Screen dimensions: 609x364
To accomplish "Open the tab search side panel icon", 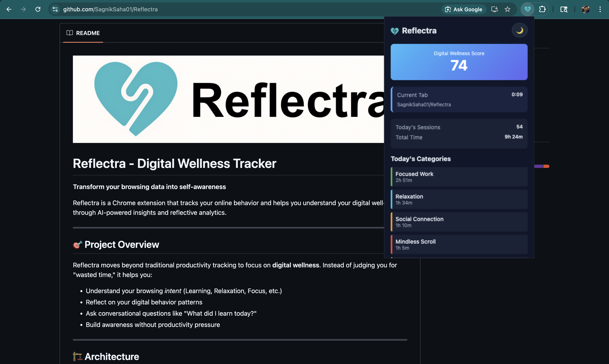I will (x=564, y=9).
